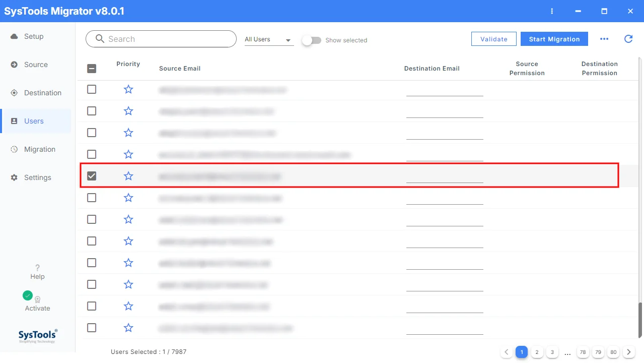Jump to page 78
The height and width of the screenshot is (363, 644).
pyautogui.click(x=583, y=352)
